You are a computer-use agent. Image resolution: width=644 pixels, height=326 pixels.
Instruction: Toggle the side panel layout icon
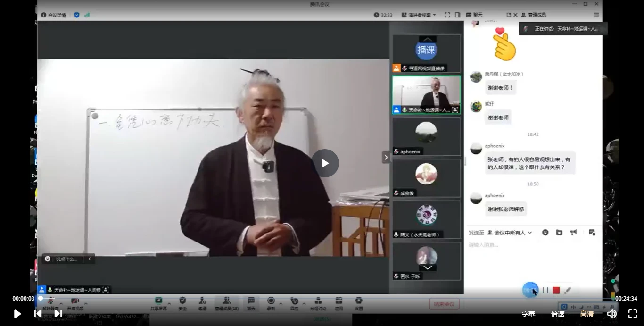point(457,15)
